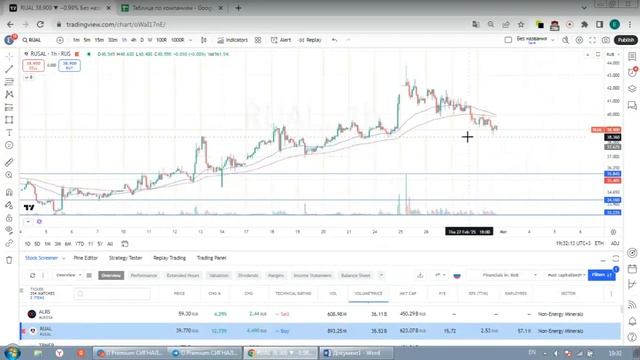Switch to the Pine Editor tab

pos(85,258)
